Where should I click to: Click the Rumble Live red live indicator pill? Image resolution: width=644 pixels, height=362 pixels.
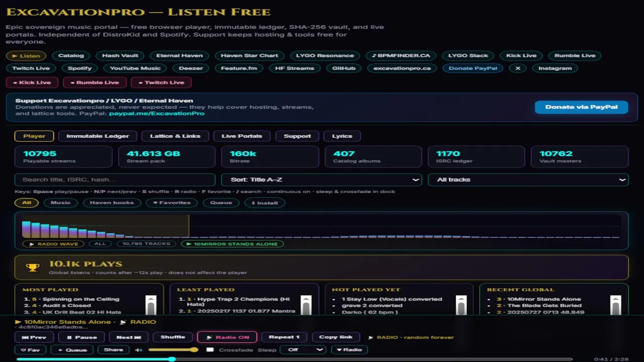[94, 82]
